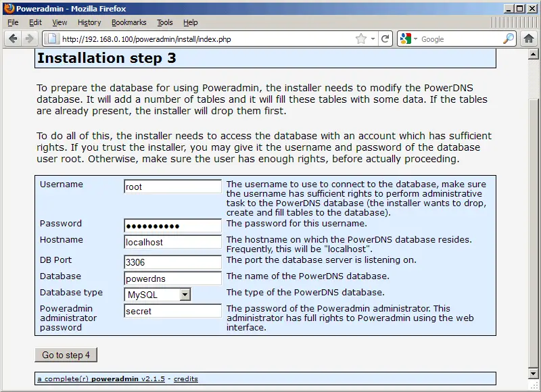
Task: Open the Google search engine icon menu
Action: click(x=408, y=39)
